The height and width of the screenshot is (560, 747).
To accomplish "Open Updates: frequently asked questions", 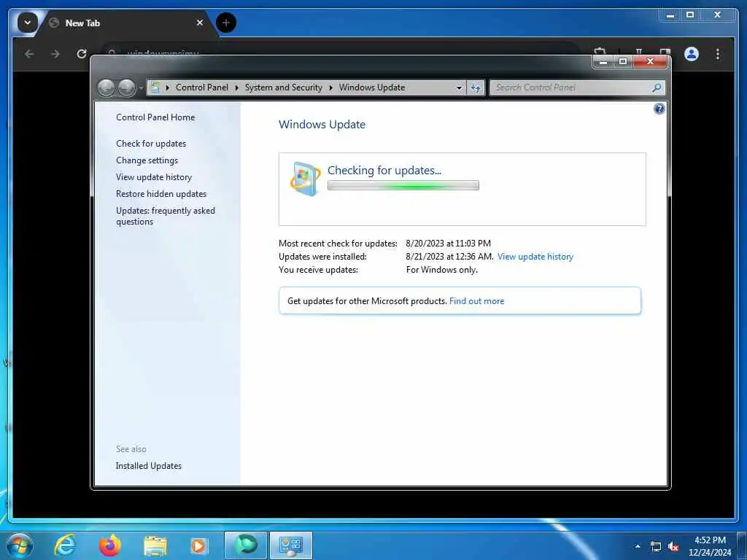I will tap(166, 216).
